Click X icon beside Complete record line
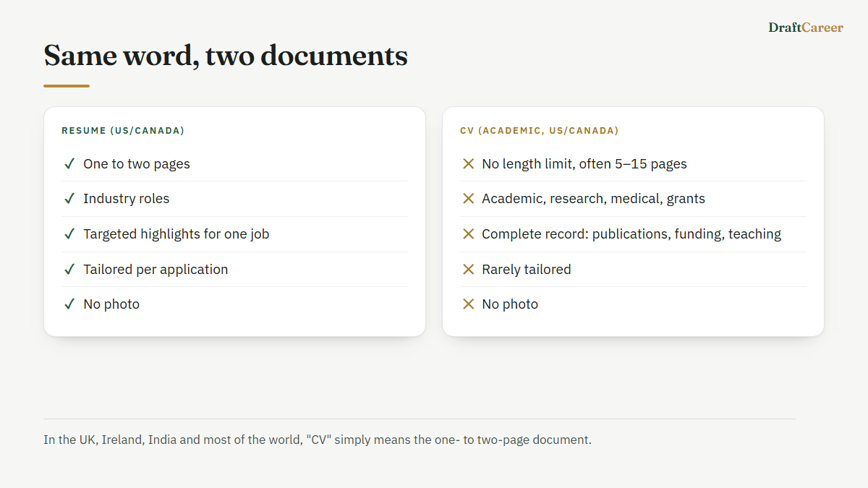This screenshot has width=868, height=488. [x=468, y=234]
